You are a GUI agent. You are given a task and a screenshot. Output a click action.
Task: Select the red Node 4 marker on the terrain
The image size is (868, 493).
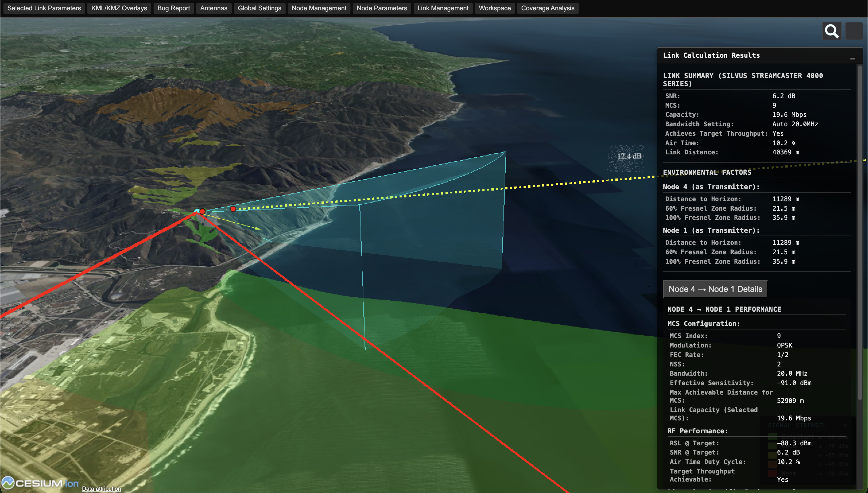[202, 211]
